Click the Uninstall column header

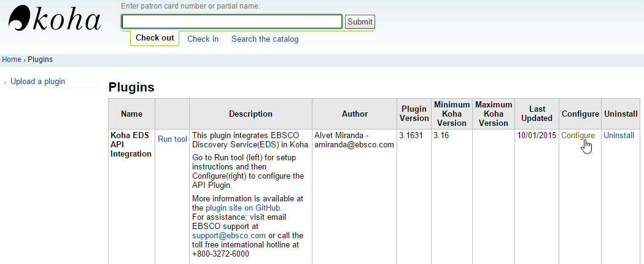point(621,114)
